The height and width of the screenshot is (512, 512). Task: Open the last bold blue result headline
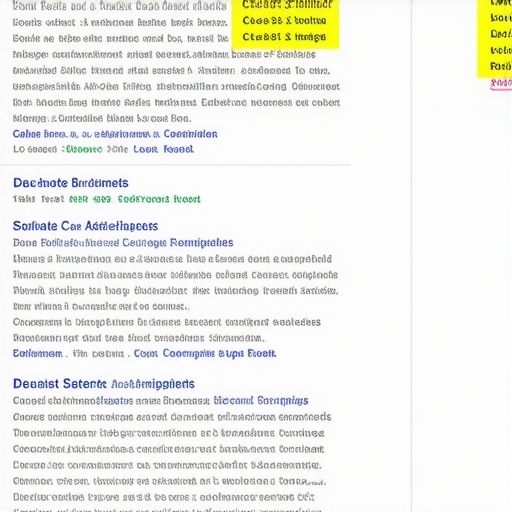(104, 384)
